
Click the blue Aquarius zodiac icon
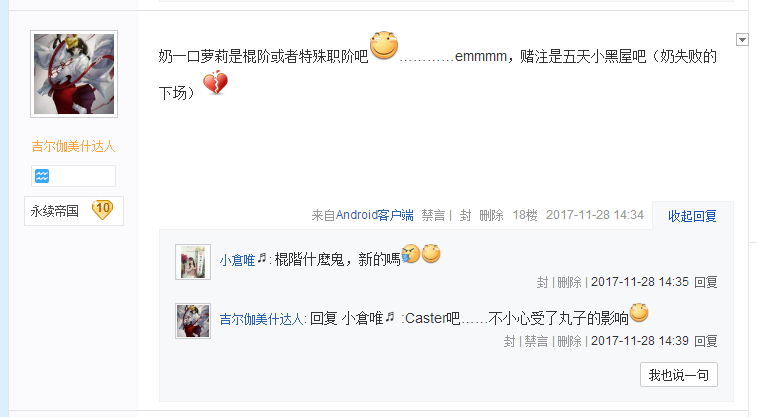(x=42, y=176)
